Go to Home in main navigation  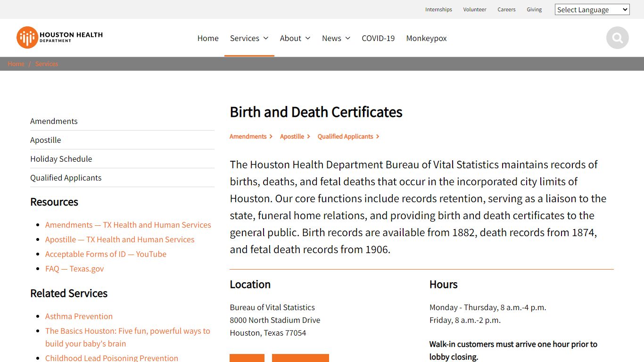pos(208,38)
